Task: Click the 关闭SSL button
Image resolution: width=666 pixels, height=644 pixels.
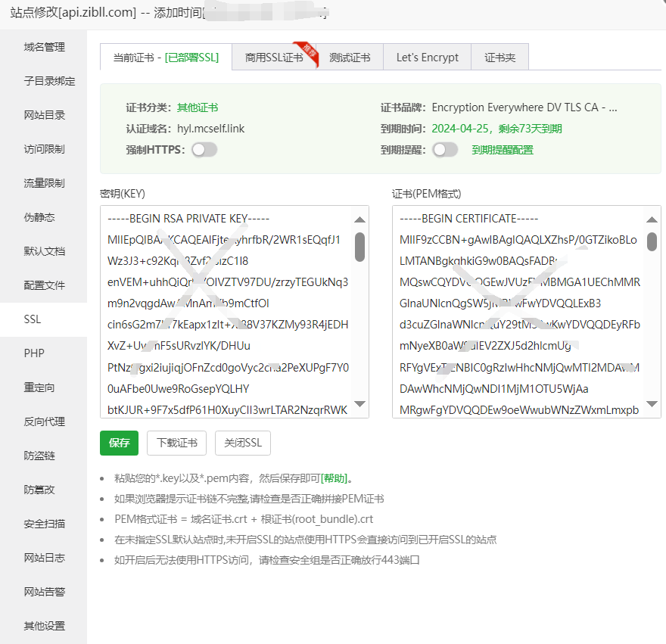Action: 242,443
